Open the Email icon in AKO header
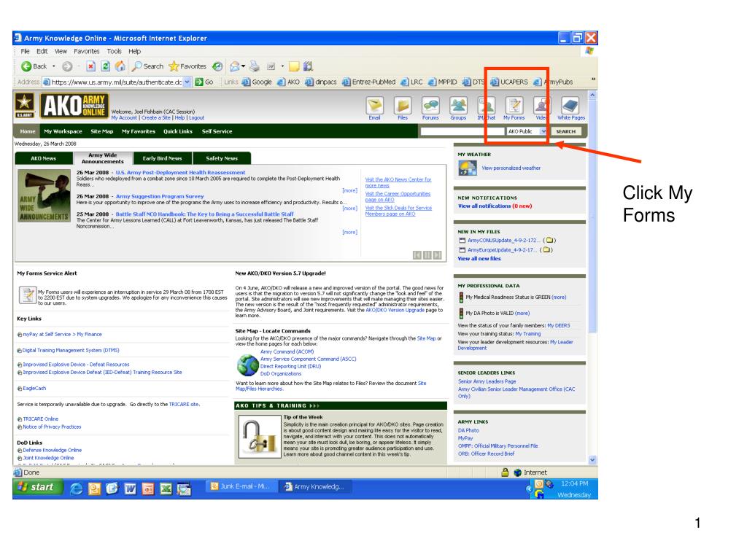 tap(374, 108)
